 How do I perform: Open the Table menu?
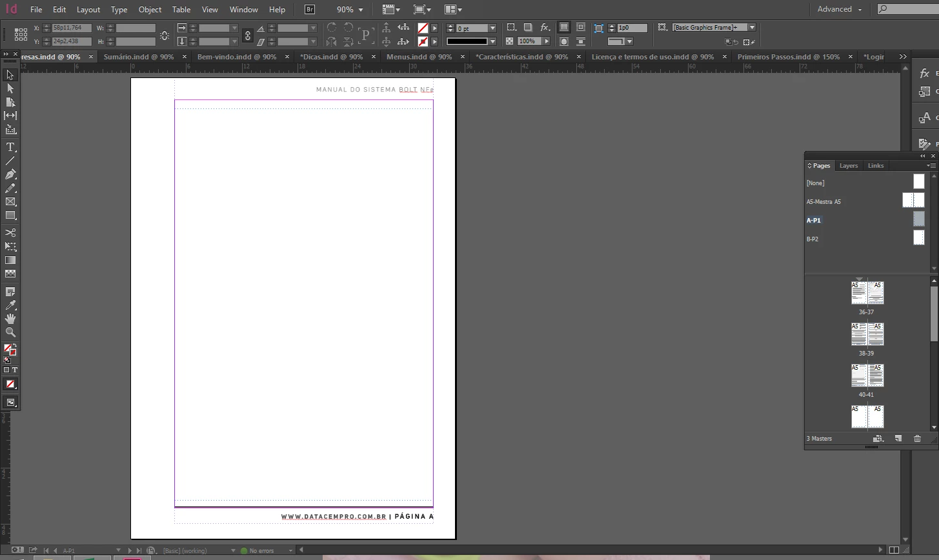181,9
